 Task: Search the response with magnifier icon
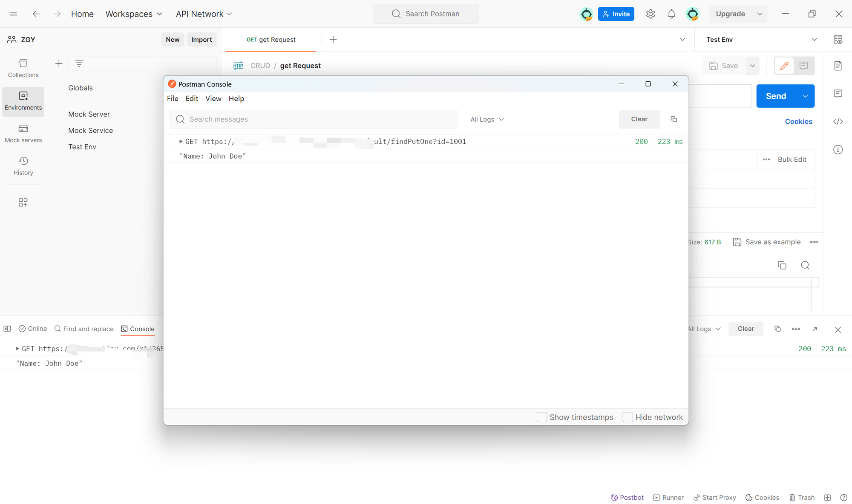[x=805, y=265]
